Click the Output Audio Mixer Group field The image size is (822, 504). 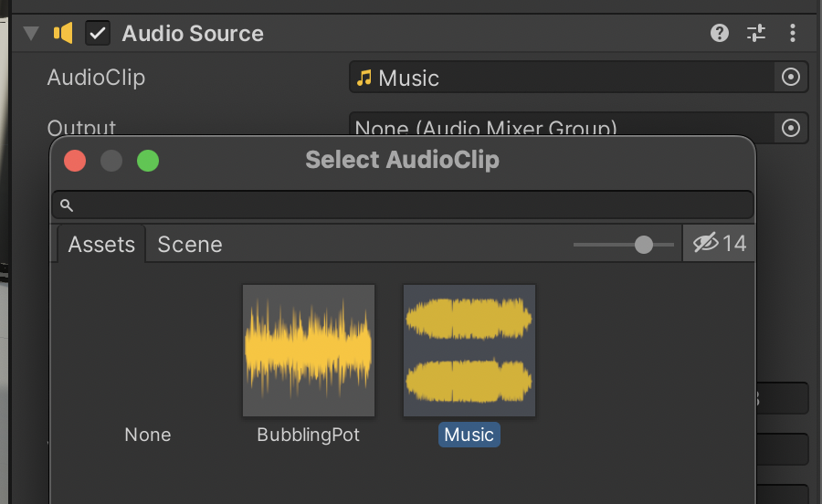[x=561, y=128]
